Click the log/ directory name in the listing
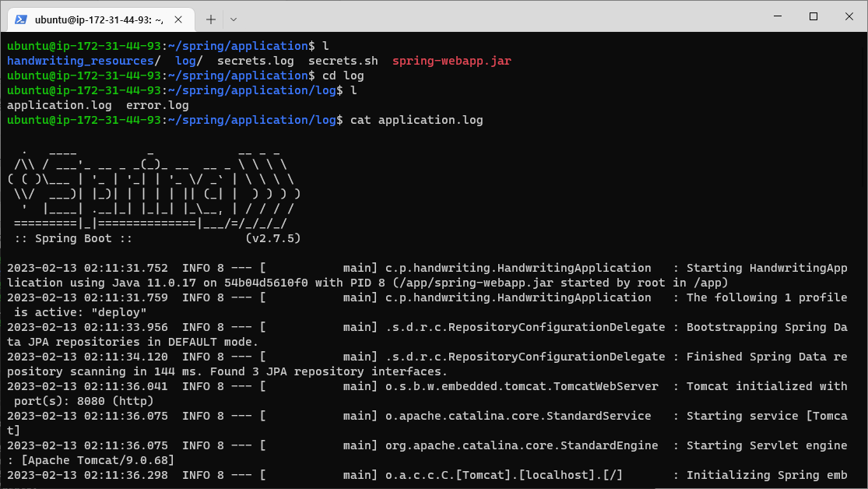Image resolution: width=868 pixels, height=489 pixels. tap(188, 61)
